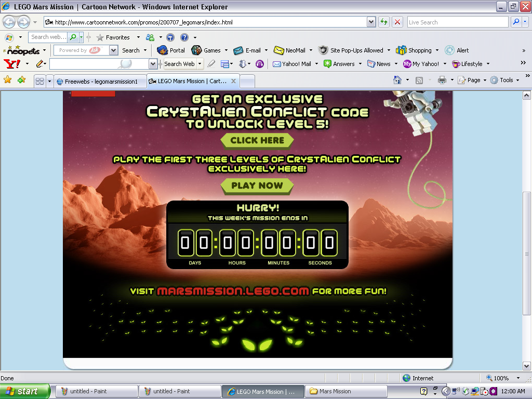Click the scrollbar up arrow
This screenshot has height=399, width=532.
point(526,96)
